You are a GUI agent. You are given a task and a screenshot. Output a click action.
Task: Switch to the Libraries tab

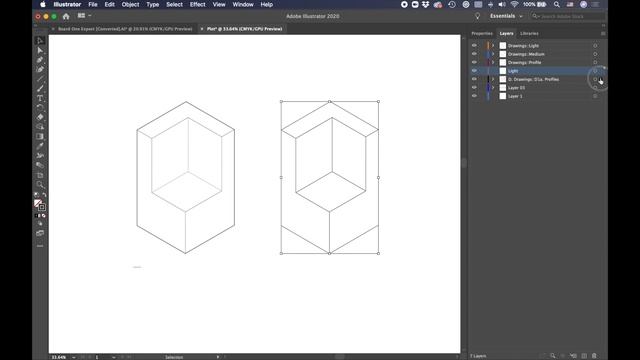[529, 33]
